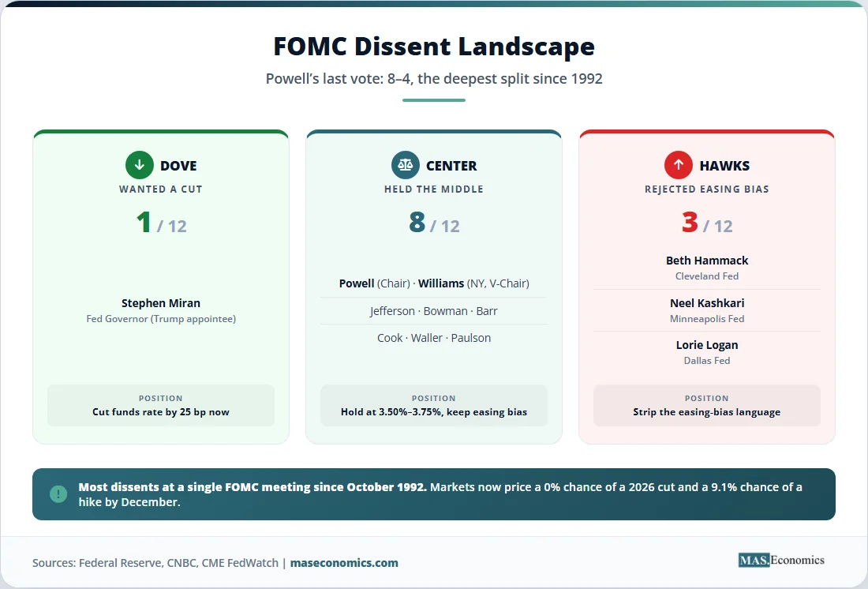Click the exclamation alert icon in banner
Image resolution: width=868 pixels, height=589 pixels.
[x=58, y=493]
